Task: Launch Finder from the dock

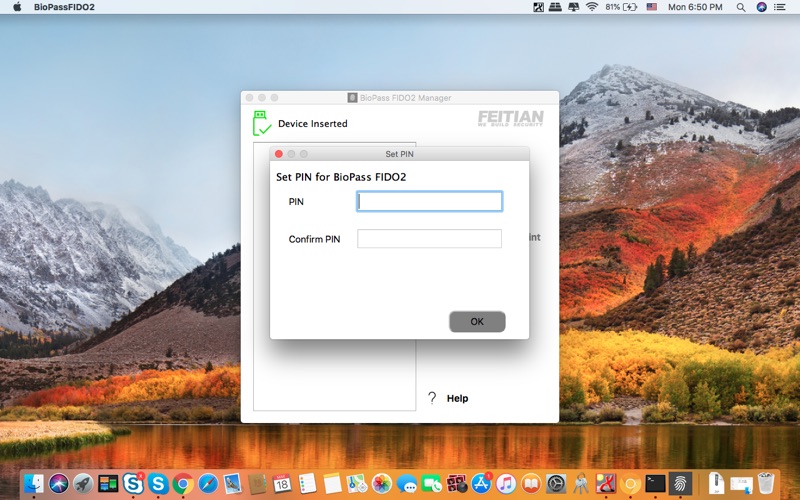Action: point(34,483)
